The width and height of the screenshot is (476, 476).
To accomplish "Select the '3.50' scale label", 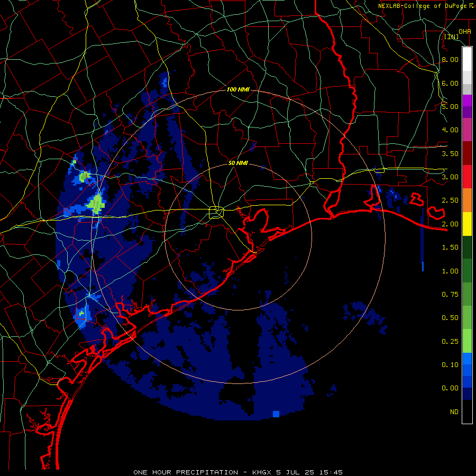I will tap(450, 153).
